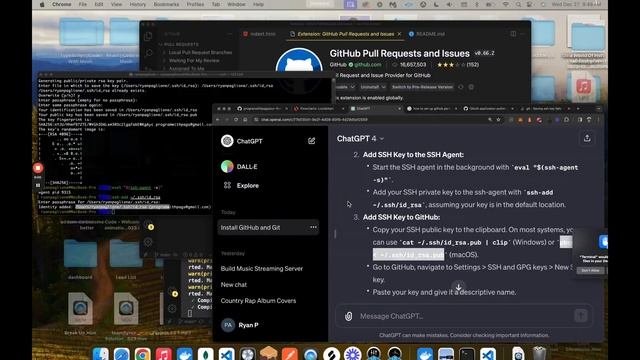Screen dimensions: 640x360
Task: Open the DALL·E entry in the sidebar
Action: [x=240, y=167]
